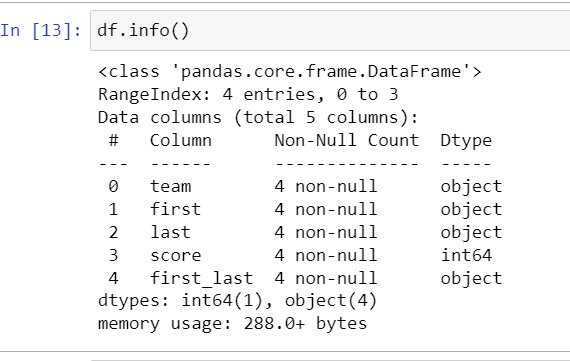Click the 'team' column name
Screen dimensions: 570x361
click(x=170, y=186)
